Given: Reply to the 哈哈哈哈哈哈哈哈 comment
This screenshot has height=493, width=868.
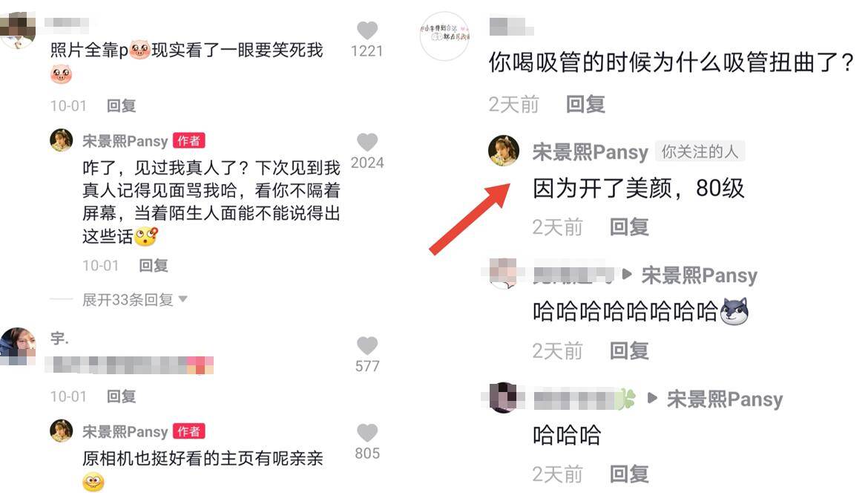Looking at the screenshot, I should [629, 350].
